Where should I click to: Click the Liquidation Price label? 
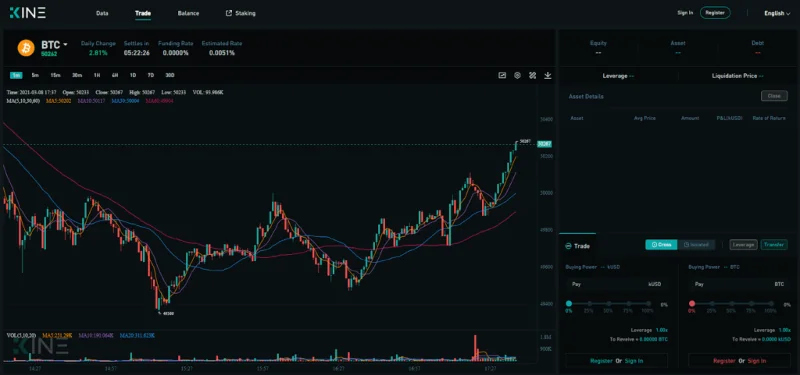[734, 76]
